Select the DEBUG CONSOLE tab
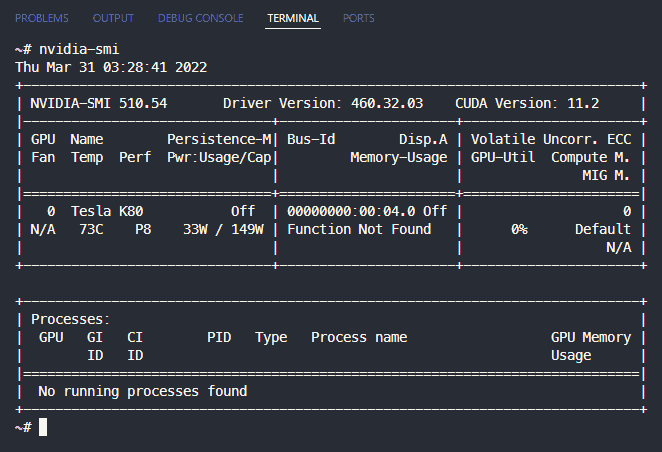The width and height of the screenshot is (662, 452). coord(200,18)
